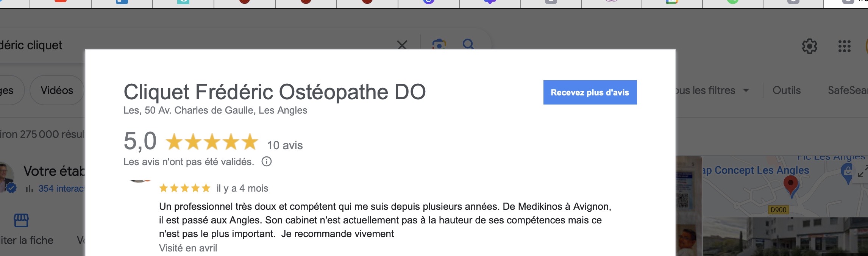This screenshot has height=256, width=868.
Task: Click the "Recevez plus d'avis" button
Action: point(590,92)
